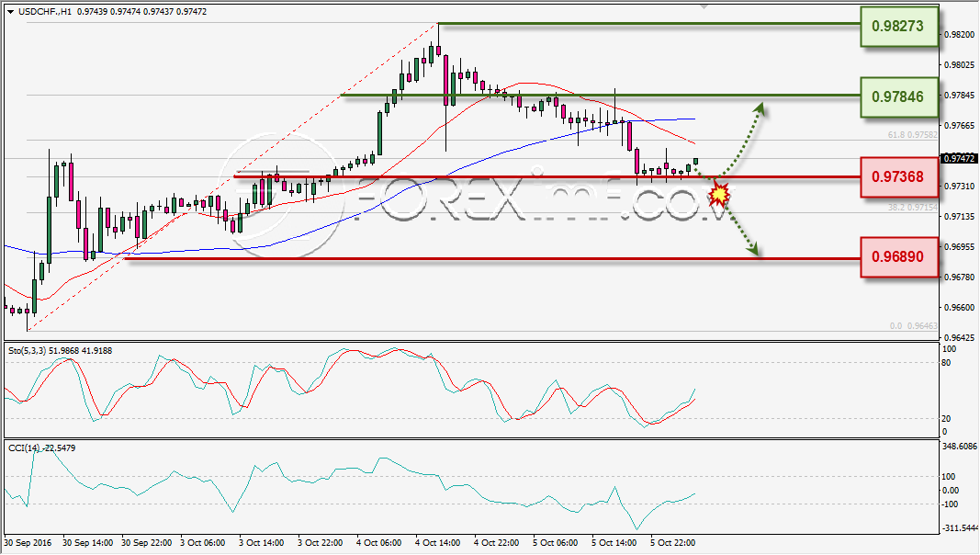Click time axis label 3 Oct 06:00
This screenshot has height=555, width=980.
(203, 542)
